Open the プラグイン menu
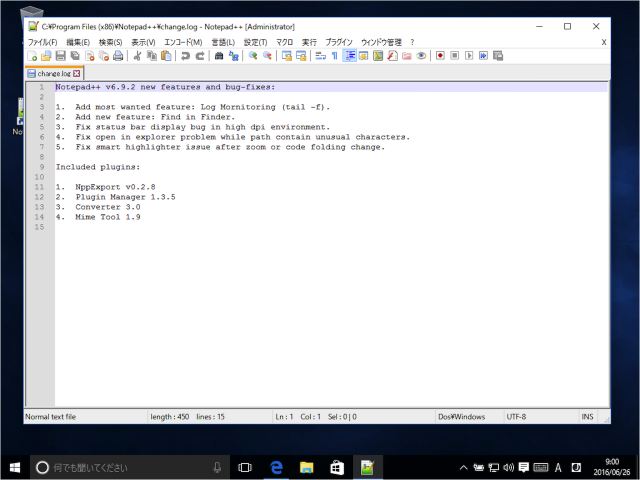Image resolution: width=640 pixels, height=480 pixels. [x=339, y=42]
